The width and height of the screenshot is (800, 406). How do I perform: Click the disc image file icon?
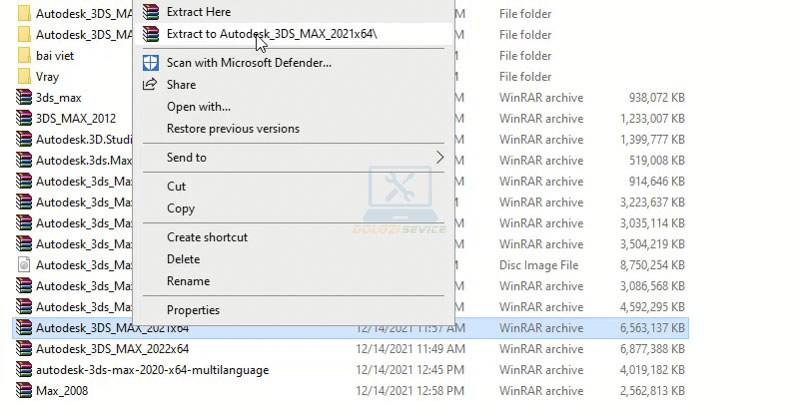(24, 265)
